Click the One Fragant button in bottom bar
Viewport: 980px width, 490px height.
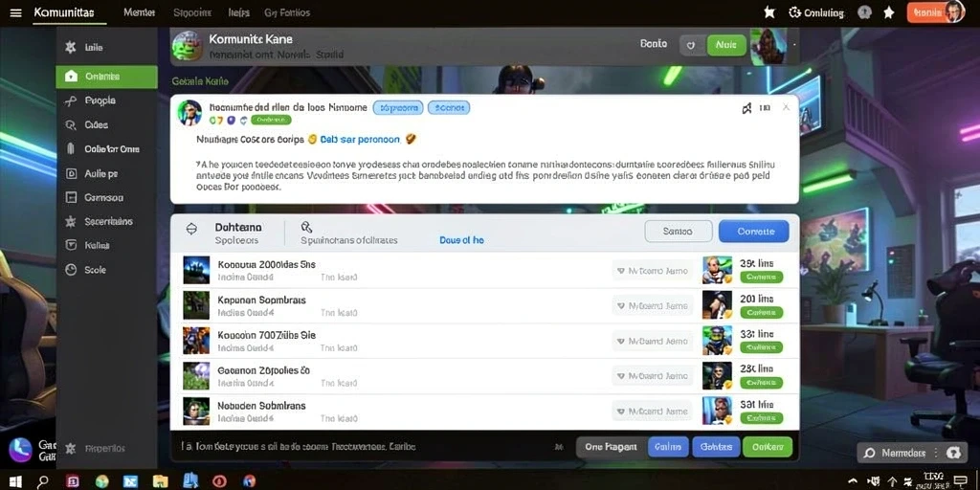point(611,447)
